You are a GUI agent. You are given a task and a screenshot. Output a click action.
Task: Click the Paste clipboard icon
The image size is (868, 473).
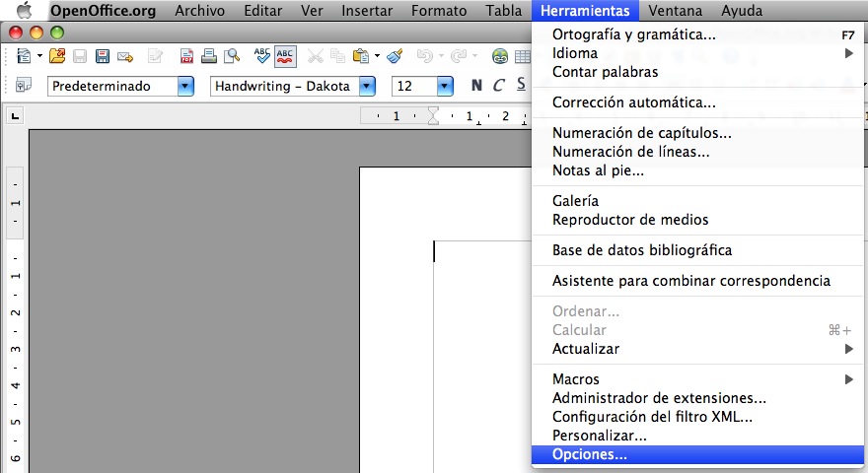(361, 56)
